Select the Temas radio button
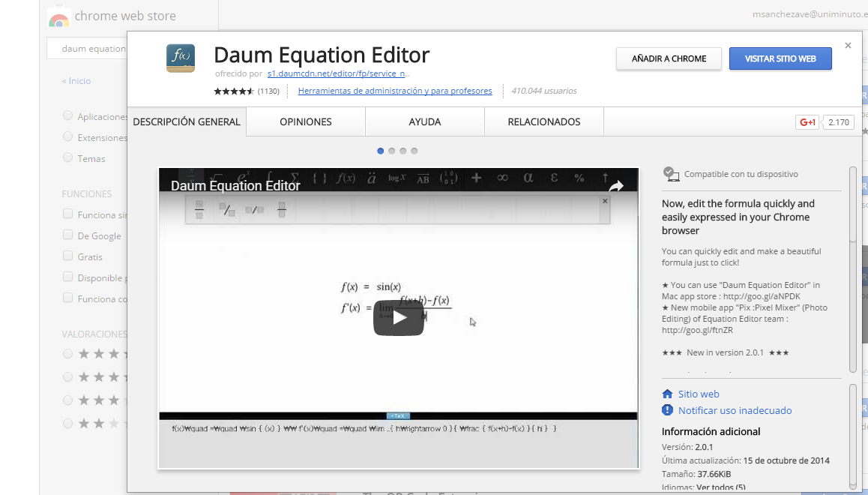This screenshot has width=868, height=495. 68,158
